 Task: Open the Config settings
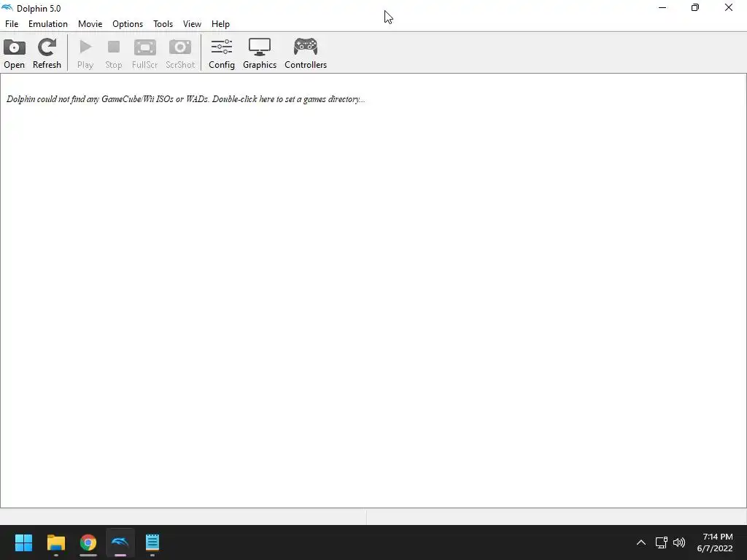(x=222, y=53)
